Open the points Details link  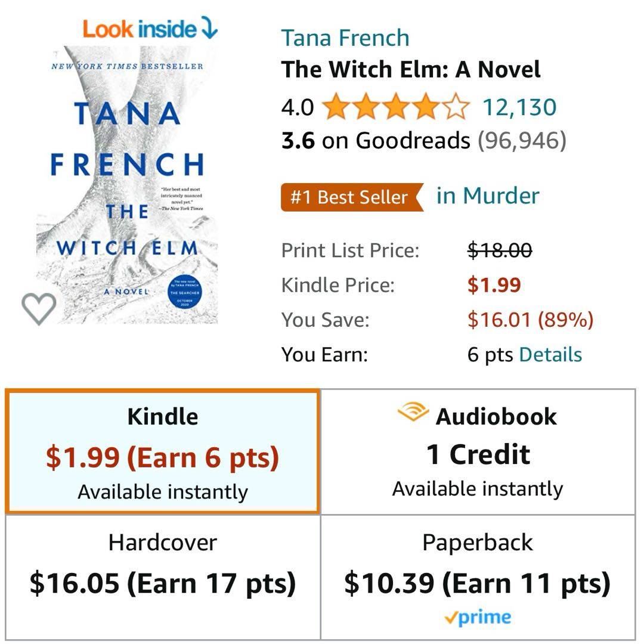[550, 354]
